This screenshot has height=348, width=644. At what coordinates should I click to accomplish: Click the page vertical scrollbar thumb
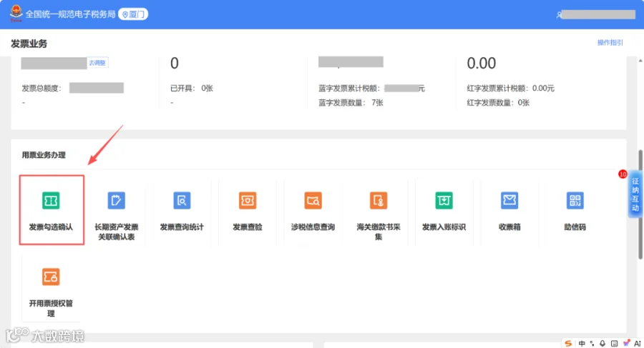click(640, 204)
